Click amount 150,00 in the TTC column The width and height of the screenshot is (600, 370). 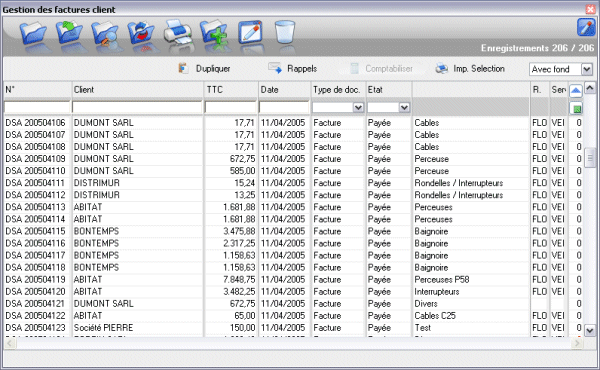tap(242, 328)
